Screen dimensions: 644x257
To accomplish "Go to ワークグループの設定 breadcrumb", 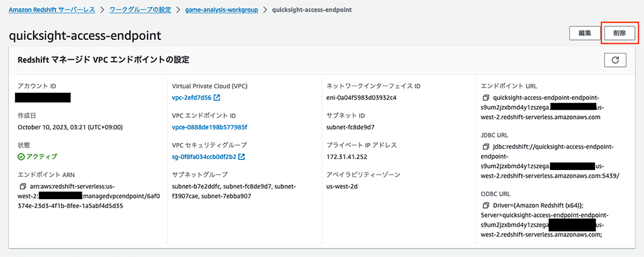I will 140,10.
